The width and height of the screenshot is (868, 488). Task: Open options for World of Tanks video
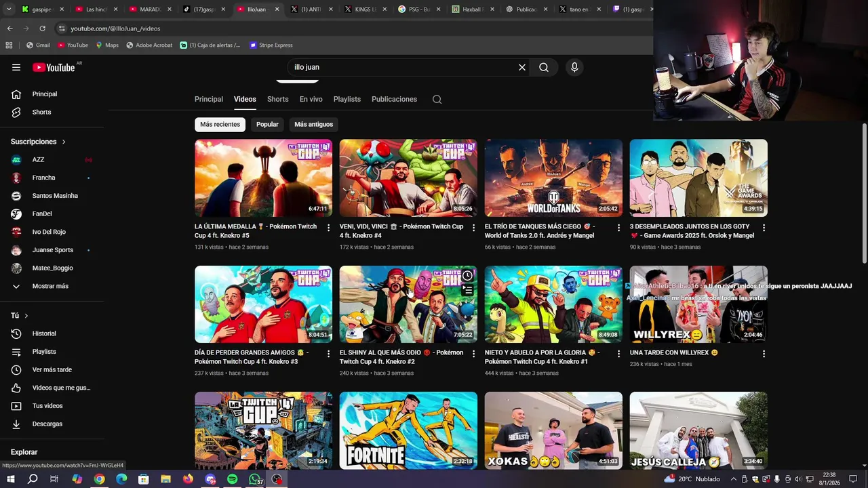click(x=618, y=228)
